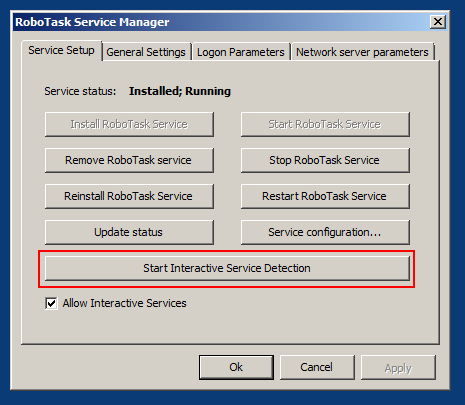The image size is (465, 405).
Task: Click the grayed Apply button
Action: pyautogui.click(x=398, y=367)
